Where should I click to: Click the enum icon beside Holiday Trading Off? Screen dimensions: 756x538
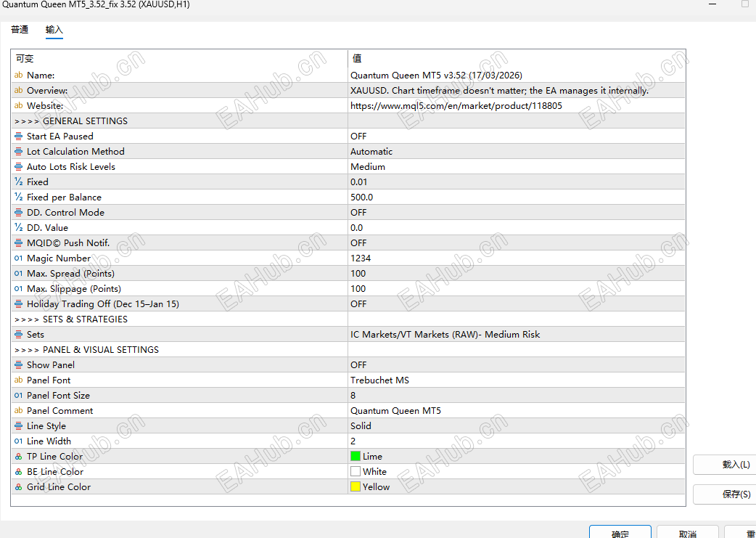coord(18,304)
